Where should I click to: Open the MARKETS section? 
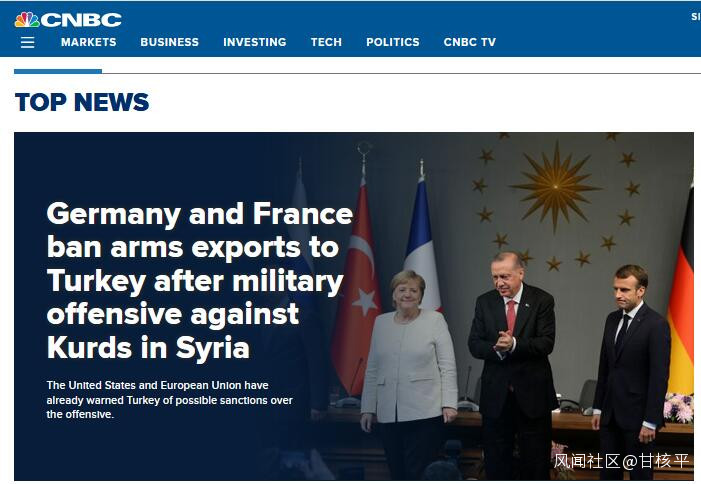(x=89, y=42)
